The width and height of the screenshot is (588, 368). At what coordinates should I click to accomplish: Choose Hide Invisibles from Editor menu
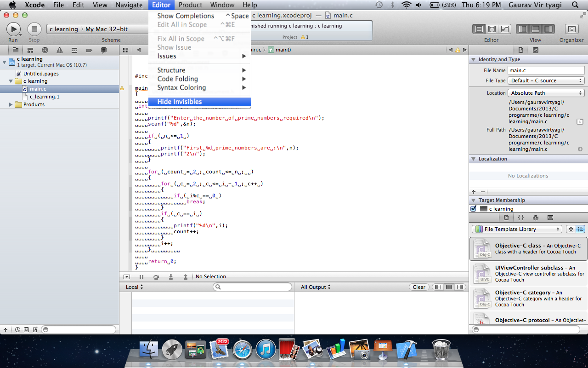[180, 102]
